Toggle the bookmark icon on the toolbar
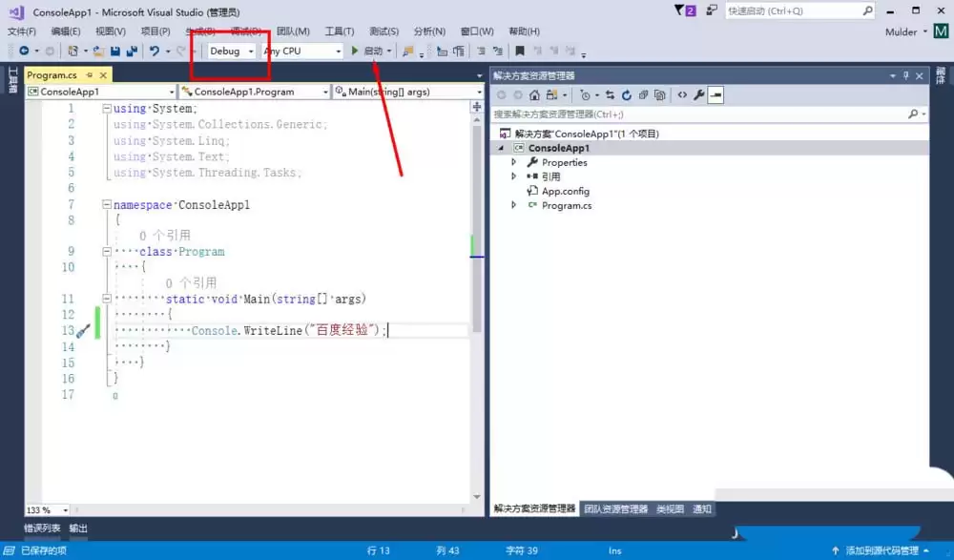 click(519, 51)
